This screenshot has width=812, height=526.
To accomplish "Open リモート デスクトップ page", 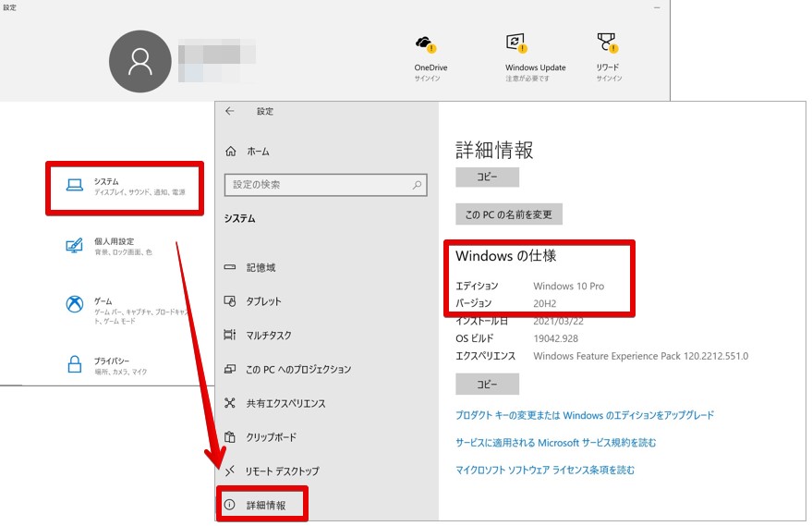I will [283, 471].
